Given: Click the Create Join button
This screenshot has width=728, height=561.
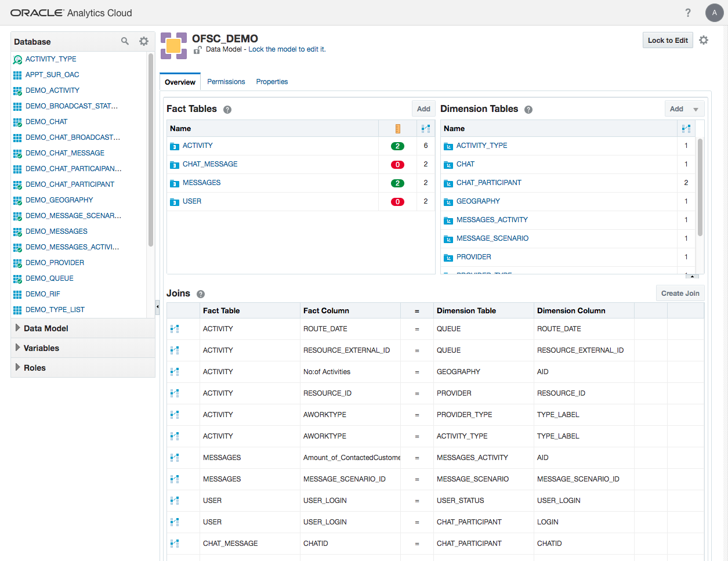Looking at the screenshot, I should coord(680,294).
